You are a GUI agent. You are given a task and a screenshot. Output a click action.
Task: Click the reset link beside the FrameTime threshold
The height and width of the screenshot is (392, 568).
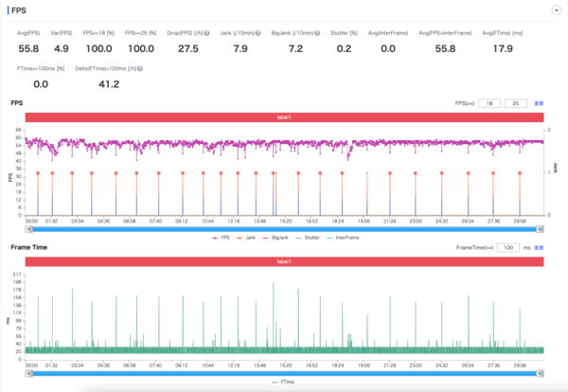tap(539, 247)
